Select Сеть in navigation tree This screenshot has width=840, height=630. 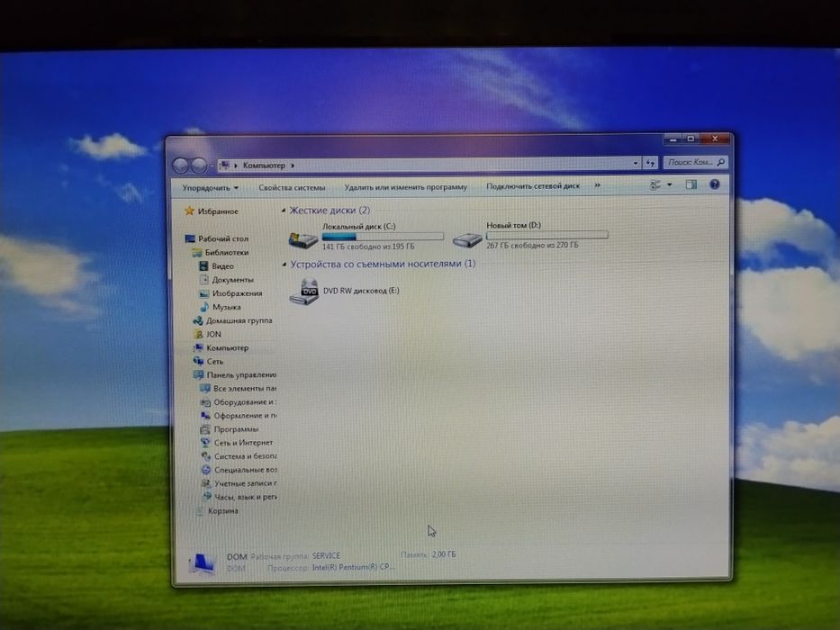[x=215, y=361]
